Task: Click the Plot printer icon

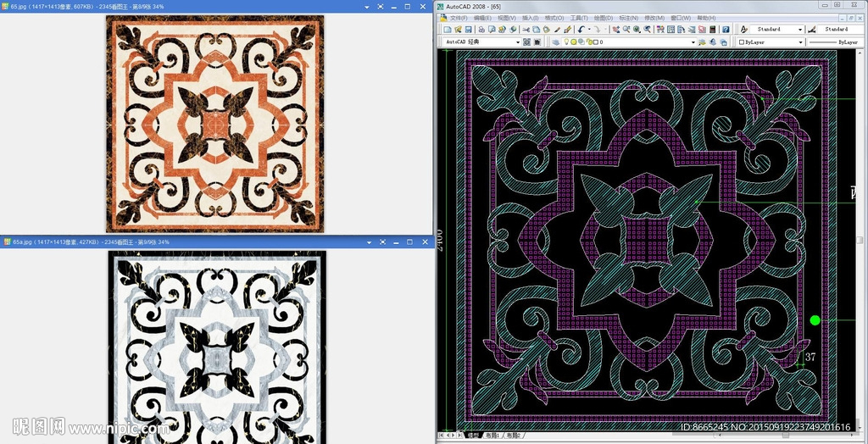Action: click(x=481, y=30)
